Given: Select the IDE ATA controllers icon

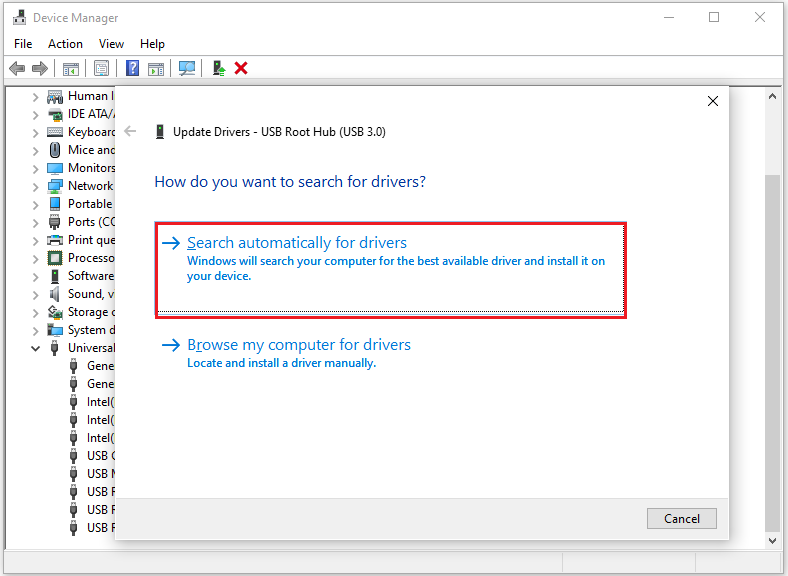Looking at the screenshot, I should (55, 114).
